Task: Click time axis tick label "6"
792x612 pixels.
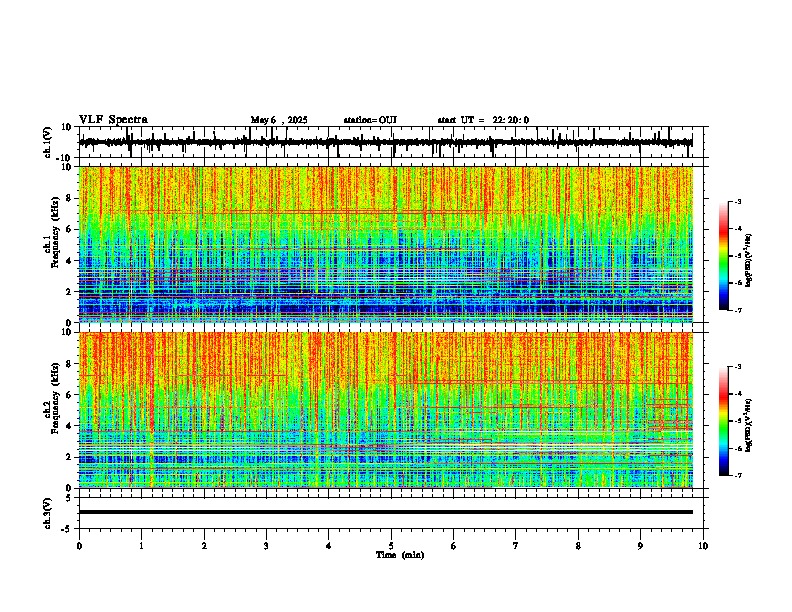Action: [x=454, y=546]
